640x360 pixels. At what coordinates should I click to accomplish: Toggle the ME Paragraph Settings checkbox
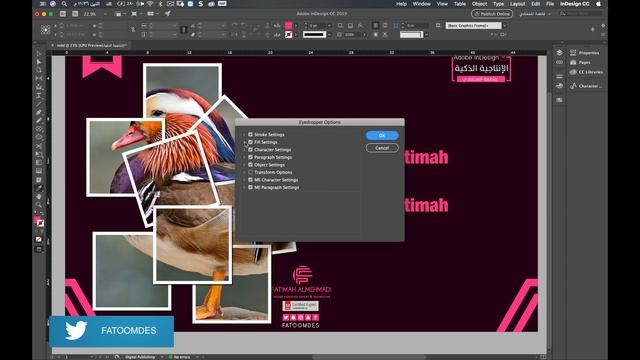[x=250, y=187]
